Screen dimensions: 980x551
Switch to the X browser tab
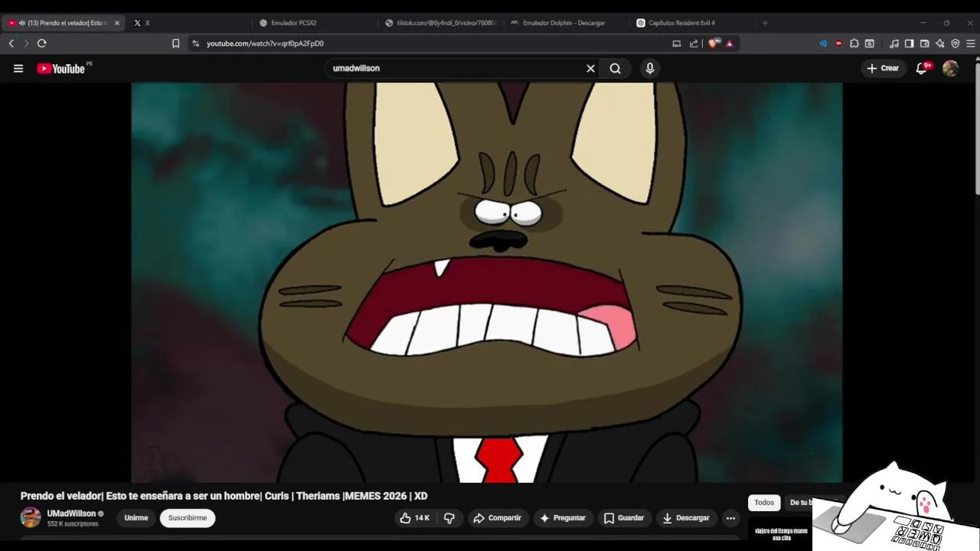[x=188, y=23]
